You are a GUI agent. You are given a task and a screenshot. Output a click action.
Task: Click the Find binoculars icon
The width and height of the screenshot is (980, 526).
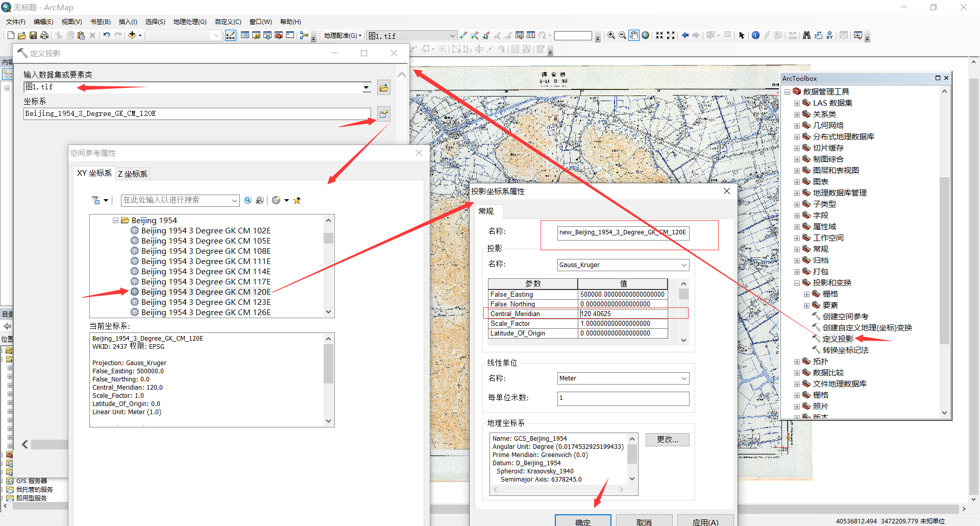pos(806,35)
